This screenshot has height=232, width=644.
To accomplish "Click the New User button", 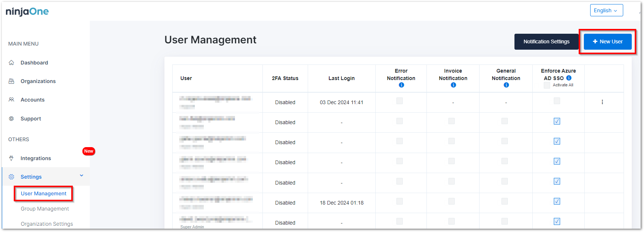I will (607, 42).
